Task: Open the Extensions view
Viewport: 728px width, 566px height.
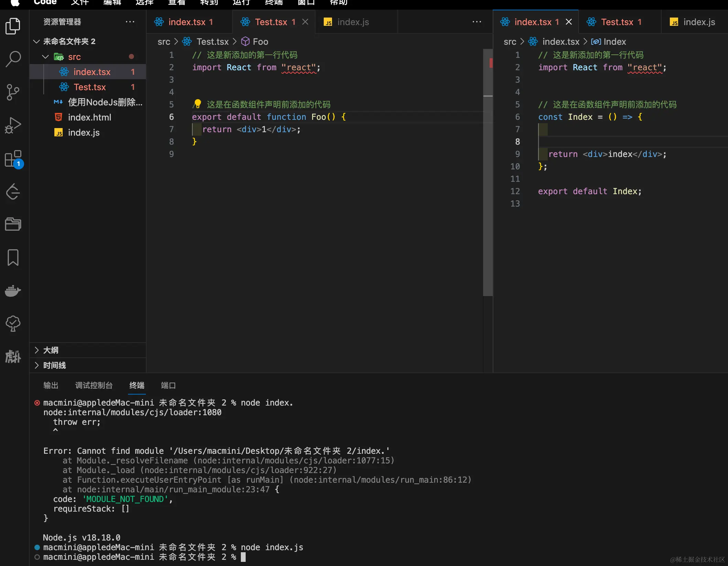Action: click(13, 159)
